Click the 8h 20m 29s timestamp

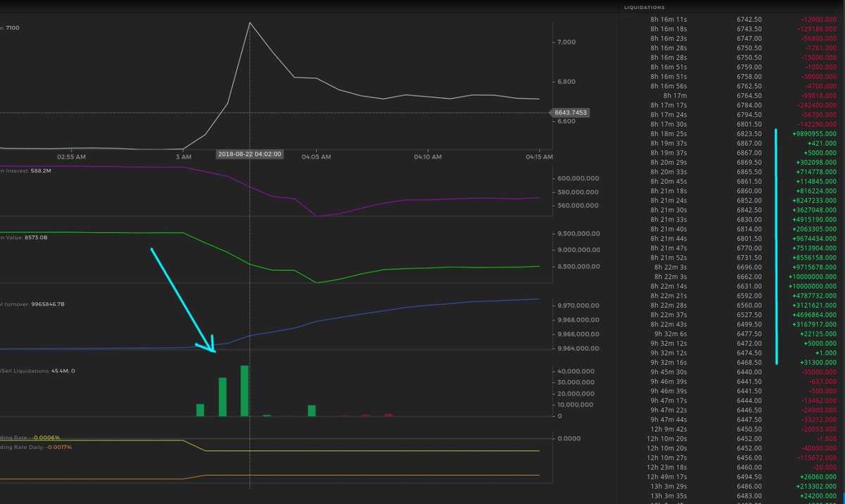669,163
